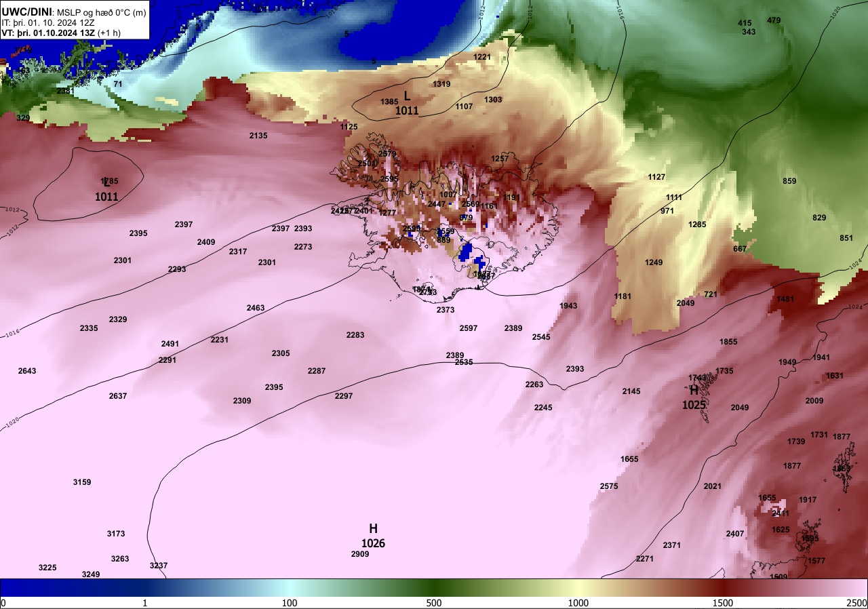Click the 1127 height value
868x609 pixels.
(x=656, y=177)
